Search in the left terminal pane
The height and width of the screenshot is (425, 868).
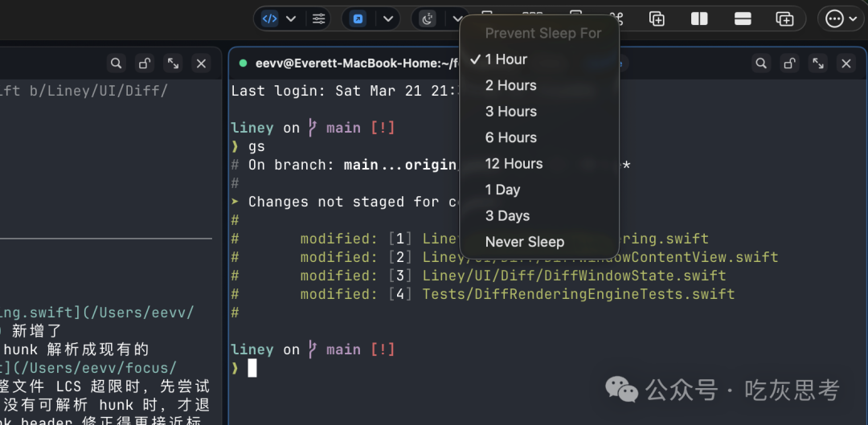[x=117, y=63]
